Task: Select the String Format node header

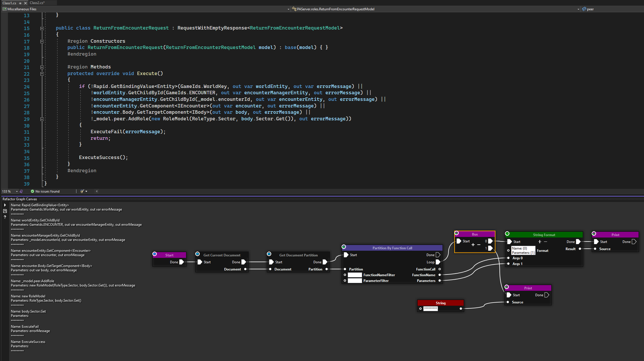Action: point(544,235)
